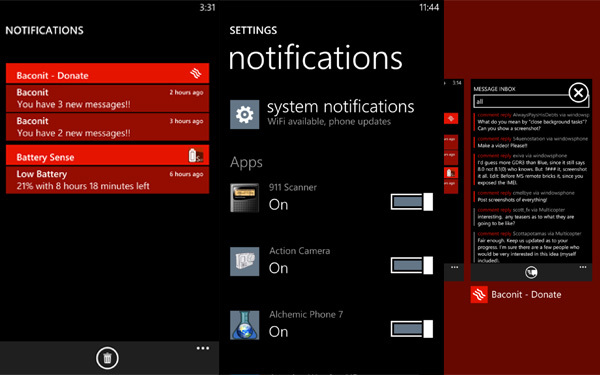Tap the Baconit icon below the app card
Viewport: 600px width, 375px height.
pyautogui.click(x=479, y=295)
